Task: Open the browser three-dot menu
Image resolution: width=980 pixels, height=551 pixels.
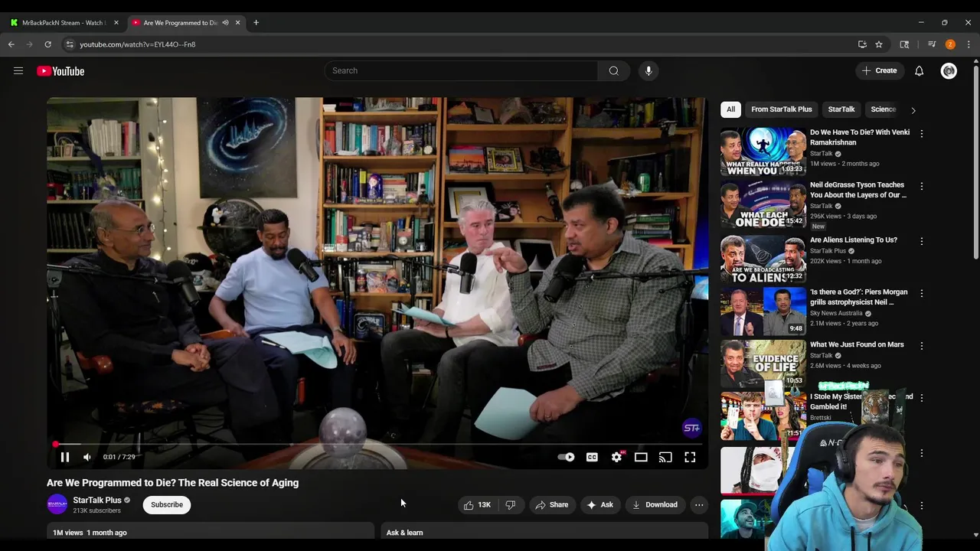Action: (969, 44)
